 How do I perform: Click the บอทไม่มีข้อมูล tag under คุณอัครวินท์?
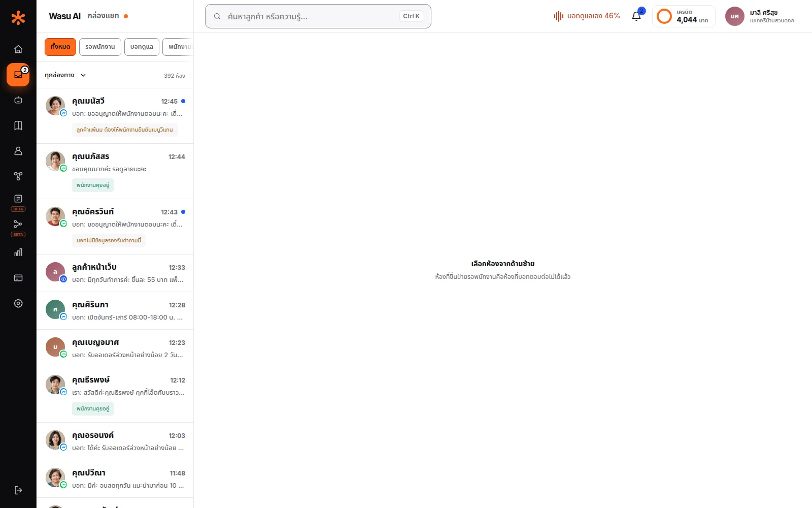pyautogui.click(x=109, y=240)
